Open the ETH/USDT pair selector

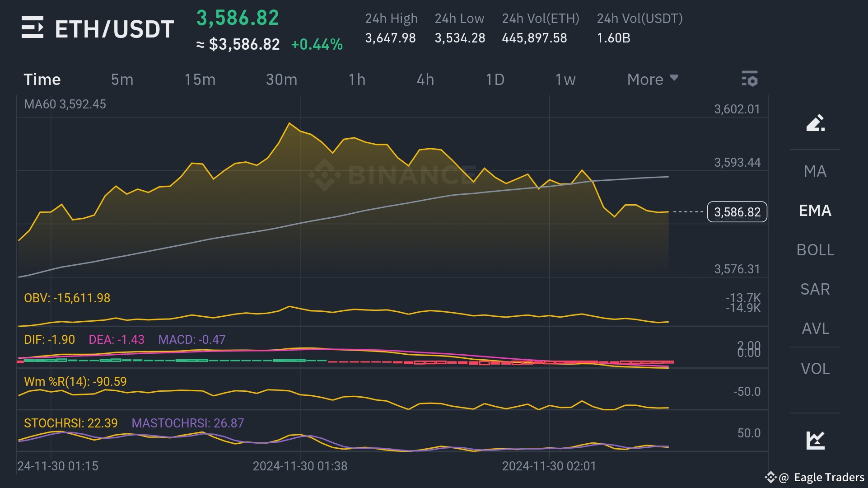pos(114,29)
